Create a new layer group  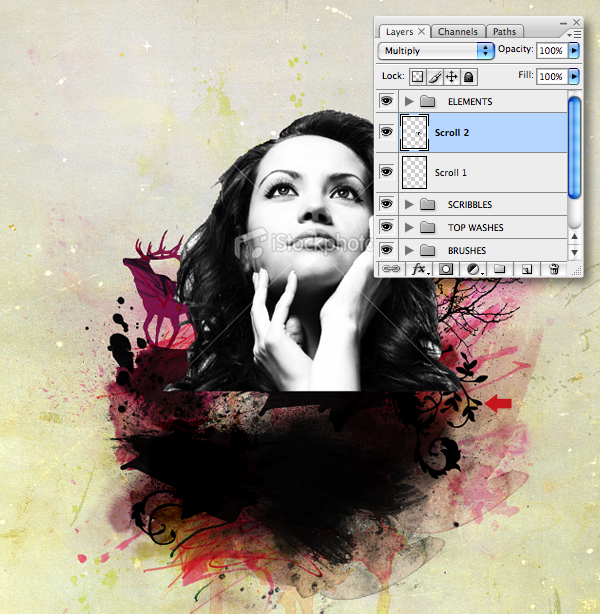tap(499, 269)
